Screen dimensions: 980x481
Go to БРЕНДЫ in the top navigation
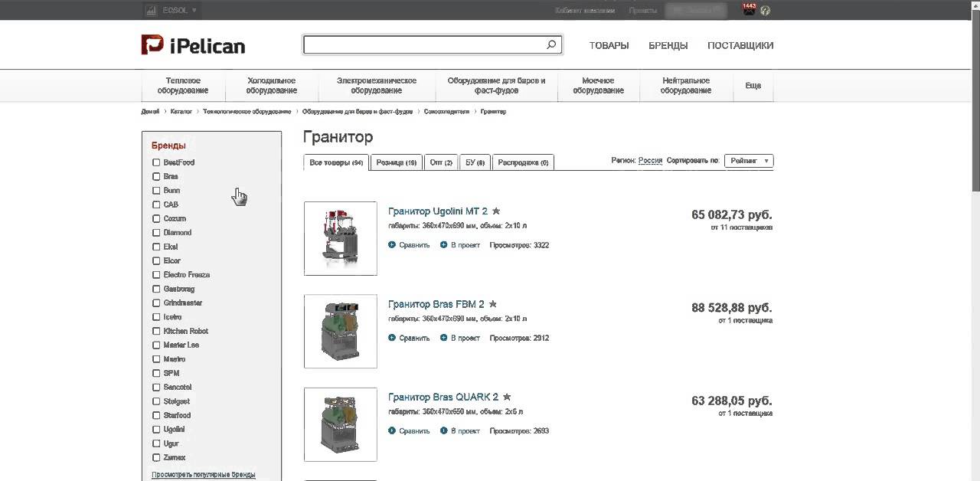[668, 45]
